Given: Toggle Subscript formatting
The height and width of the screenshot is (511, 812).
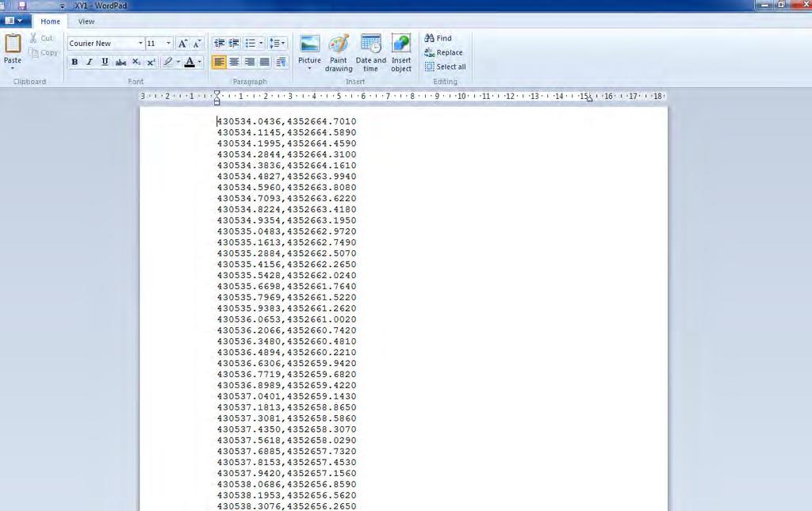Looking at the screenshot, I should (x=136, y=62).
